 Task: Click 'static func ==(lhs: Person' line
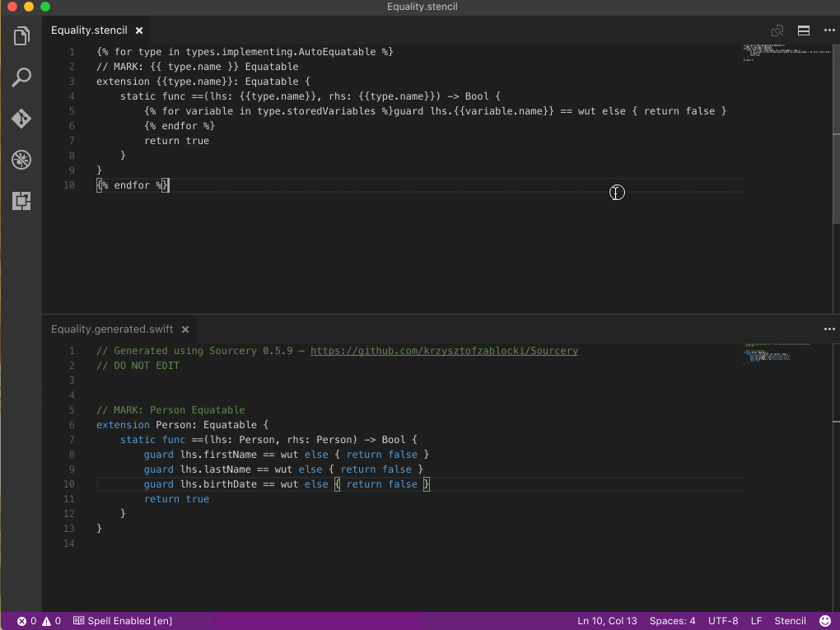[268, 440]
